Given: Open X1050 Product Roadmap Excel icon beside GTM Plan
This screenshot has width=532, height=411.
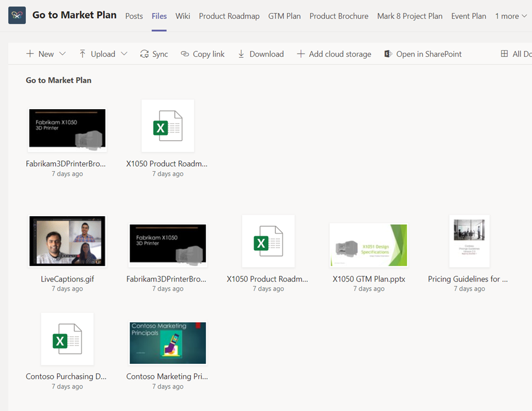Looking at the screenshot, I should coord(268,241).
